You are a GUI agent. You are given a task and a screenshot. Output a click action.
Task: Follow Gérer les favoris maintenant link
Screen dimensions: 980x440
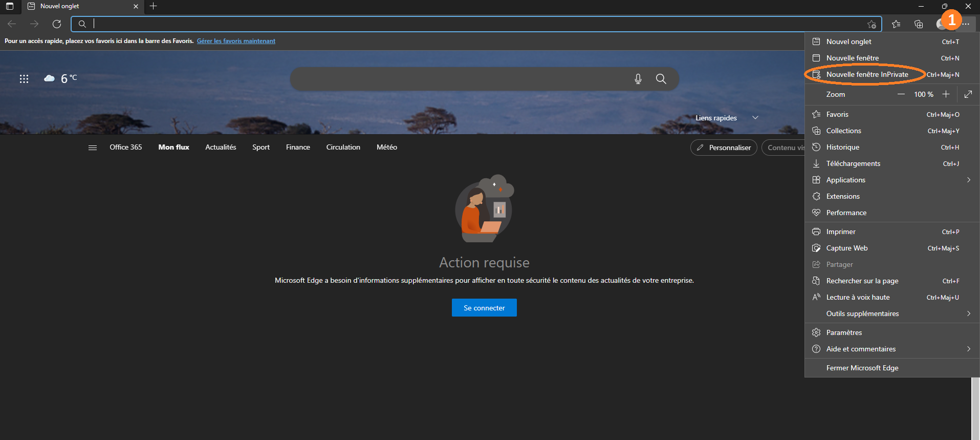click(x=236, y=41)
